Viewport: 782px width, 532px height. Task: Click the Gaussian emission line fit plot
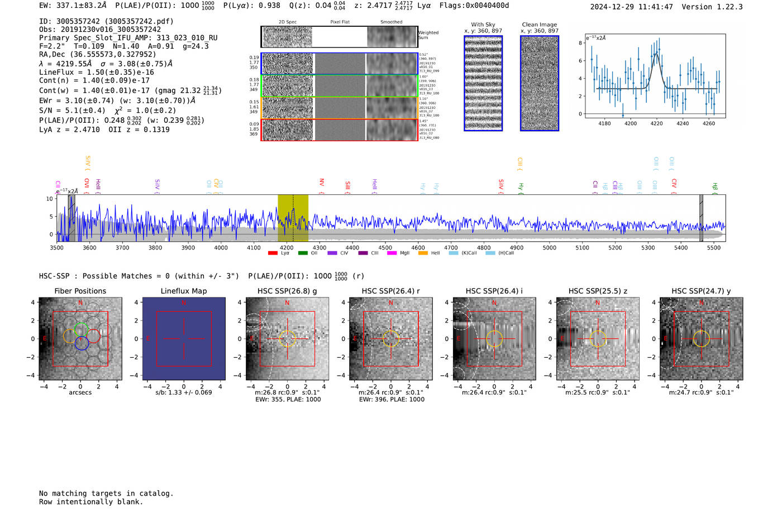[655, 76]
